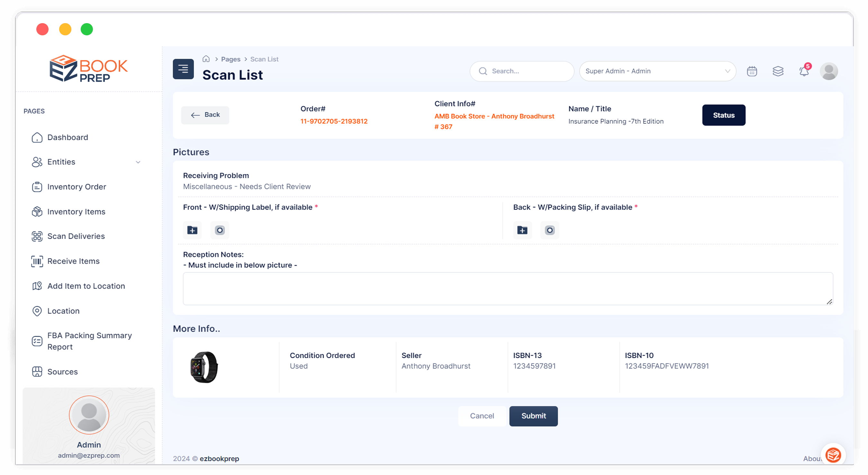Screen dimensions: 868x475
Task: Click the Status button
Action: [723, 115]
